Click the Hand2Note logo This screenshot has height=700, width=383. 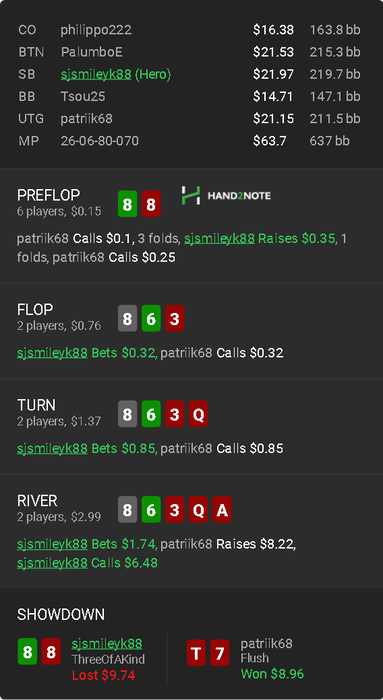[226, 196]
